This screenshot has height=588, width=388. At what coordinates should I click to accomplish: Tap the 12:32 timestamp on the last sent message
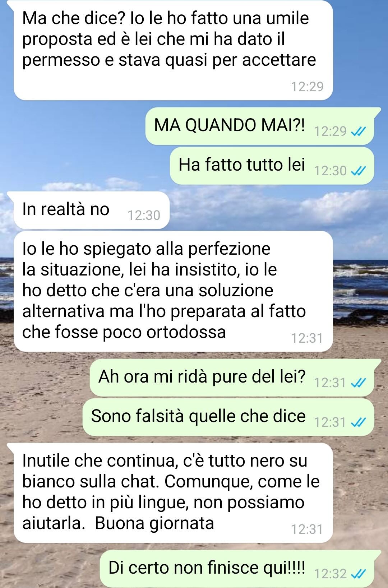coord(331,574)
